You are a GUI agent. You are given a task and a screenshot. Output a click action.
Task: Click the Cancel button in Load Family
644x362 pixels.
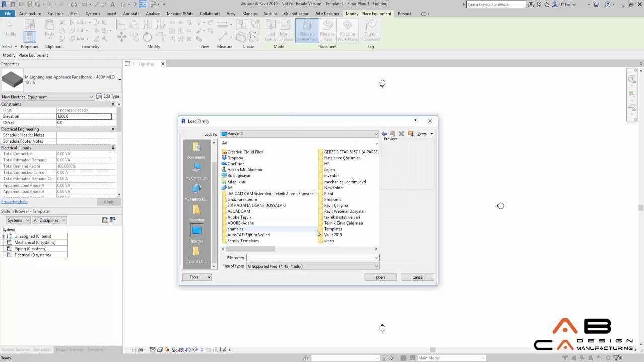[418, 277]
